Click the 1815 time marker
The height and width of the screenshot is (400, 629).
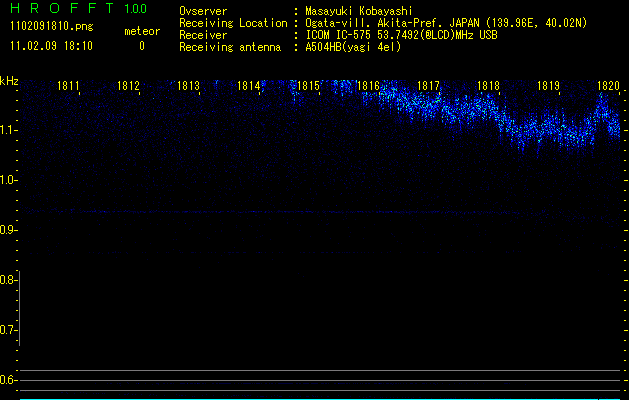pyautogui.click(x=308, y=86)
